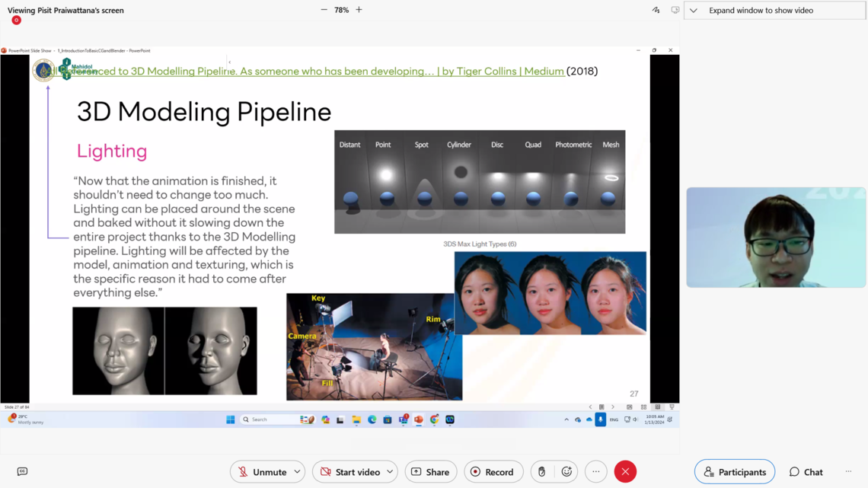Click the Share button

point(431,472)
